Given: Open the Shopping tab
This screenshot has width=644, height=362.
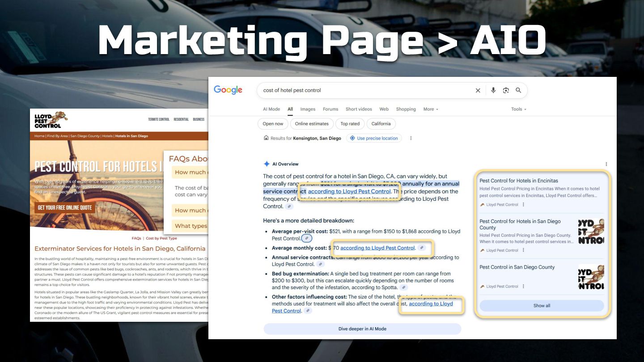Looking at the screenshot, I should pyautogui.click(x=406, y=109).
